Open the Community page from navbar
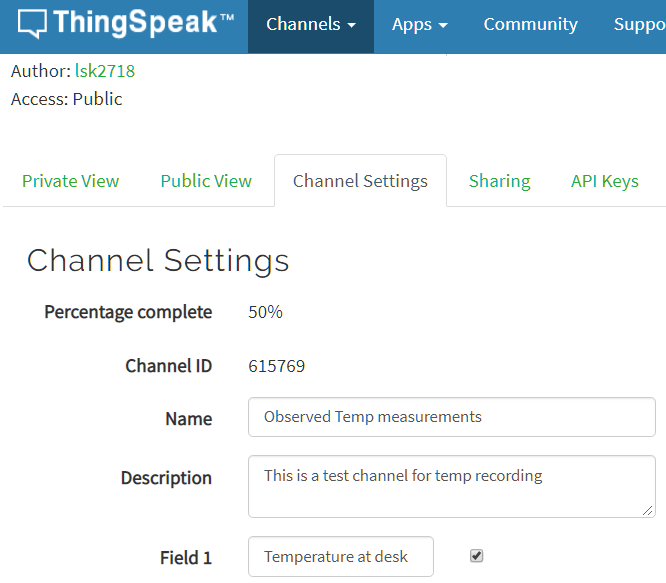 (530, 25)
